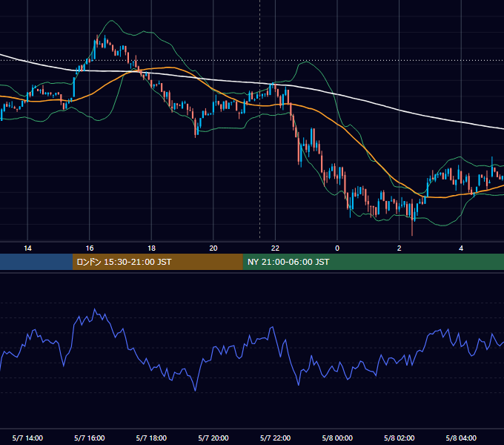
Task: Click the blue session bar before London
Action: pos(36,262)
